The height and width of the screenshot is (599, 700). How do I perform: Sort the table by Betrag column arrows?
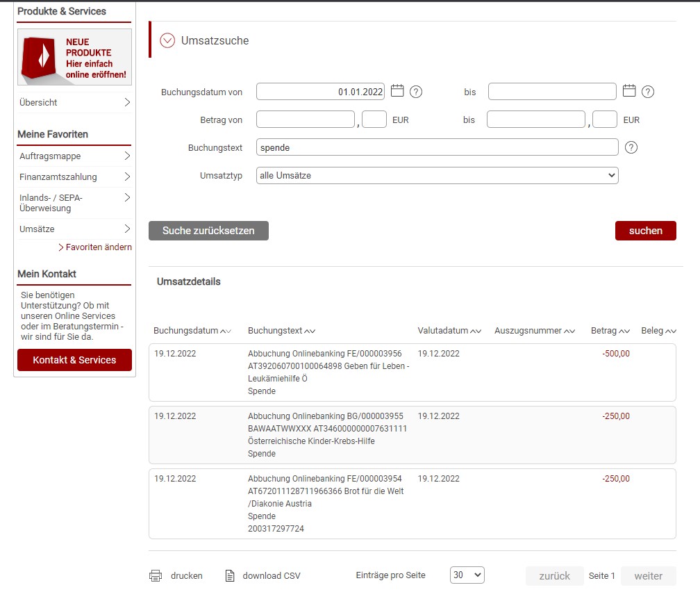[624, 331]
